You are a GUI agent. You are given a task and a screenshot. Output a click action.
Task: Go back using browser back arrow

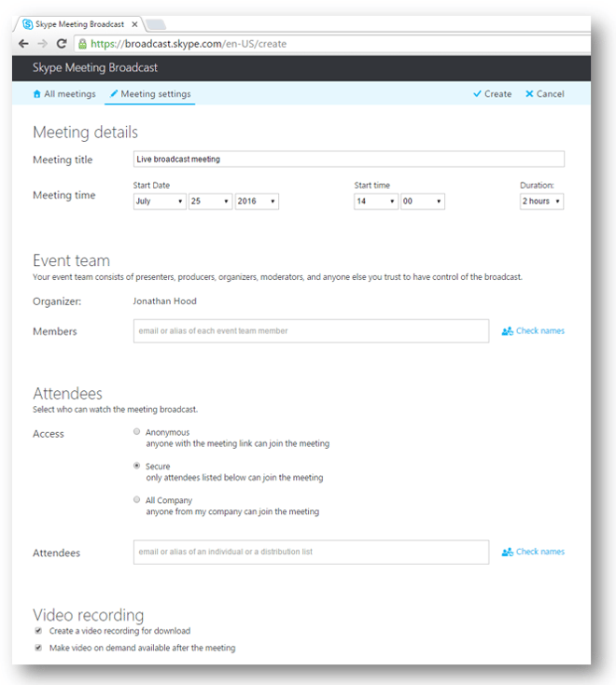(23, 44)
